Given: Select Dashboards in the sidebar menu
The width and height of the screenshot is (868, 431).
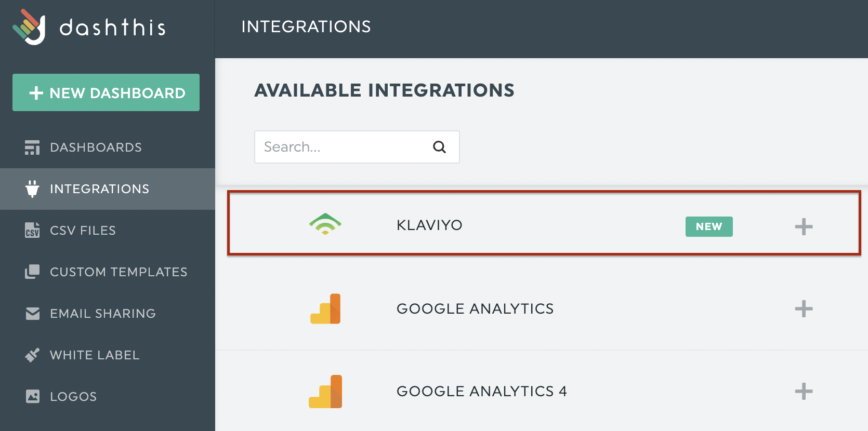Looking at the screenshot, I should 96,147.
